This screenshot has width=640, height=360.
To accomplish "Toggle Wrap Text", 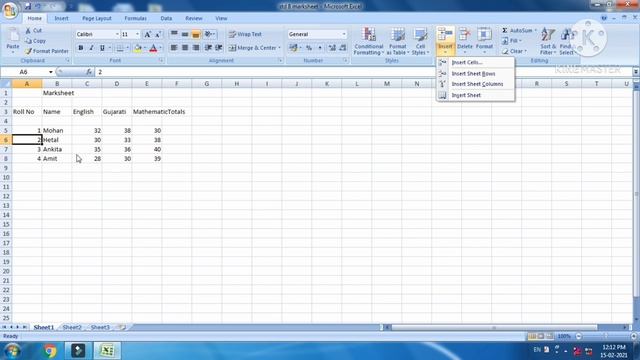I will [245, 34].
